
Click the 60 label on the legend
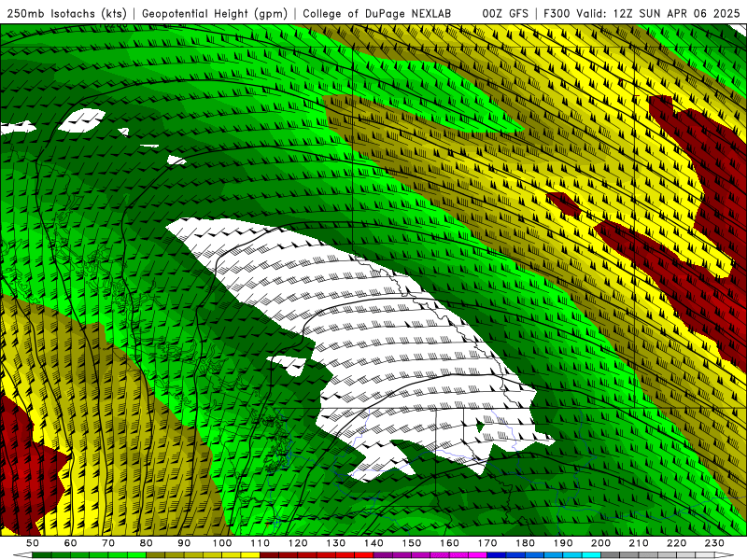tap(71, 543)
